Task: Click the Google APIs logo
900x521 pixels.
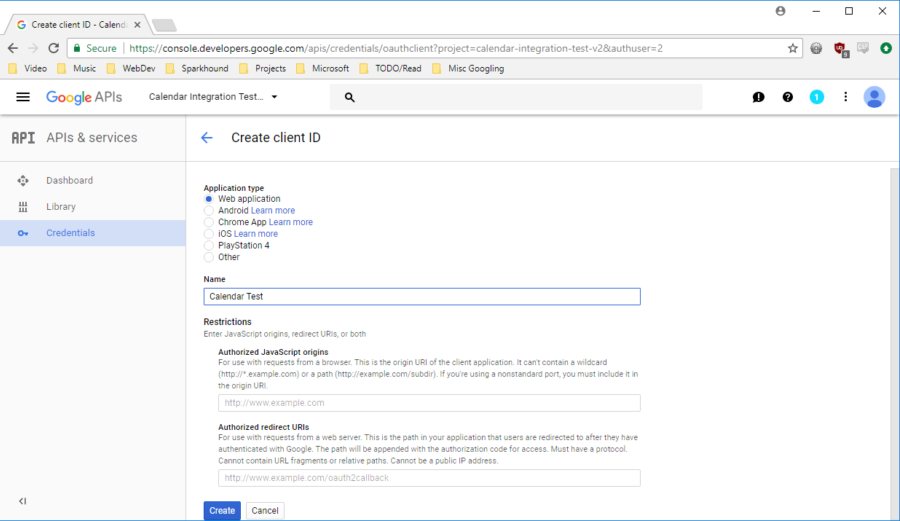Action: coord(84,97)
